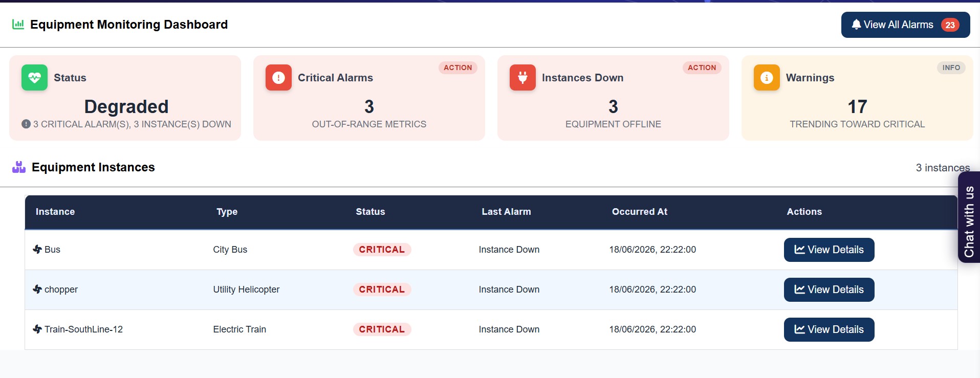Click the EQUIPMENT OFFLINE caption
Screen dimensions: 980x378
613,124
